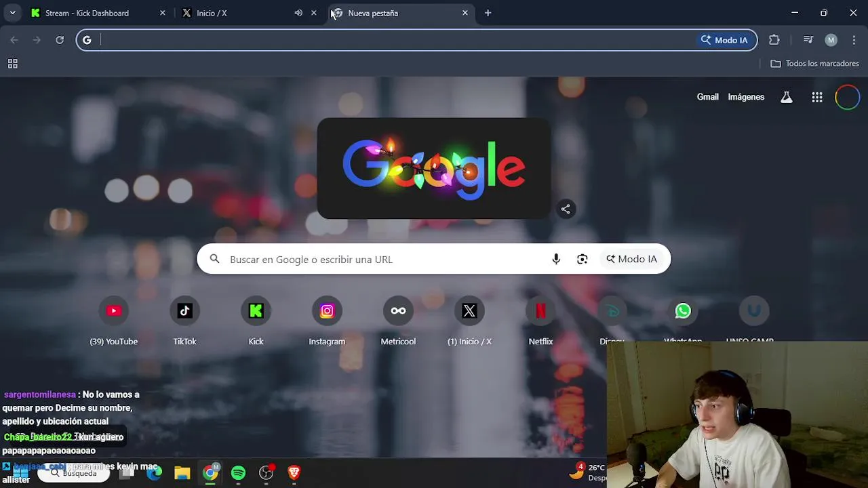Switch to the Stream - Kick Dashboard tab

pos(95,13)
